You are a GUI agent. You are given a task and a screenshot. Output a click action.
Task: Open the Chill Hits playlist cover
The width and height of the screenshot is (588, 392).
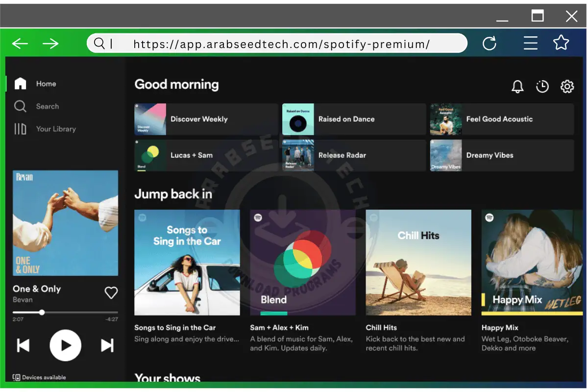pyautogui.click(x=418, y=262)
